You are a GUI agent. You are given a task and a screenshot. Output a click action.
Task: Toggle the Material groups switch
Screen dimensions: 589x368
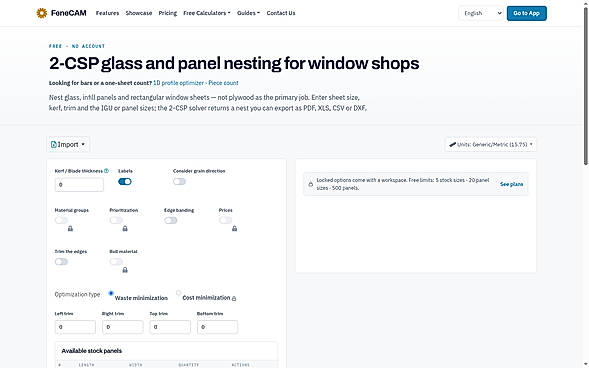pyautogui.click(x=61, y=220)
